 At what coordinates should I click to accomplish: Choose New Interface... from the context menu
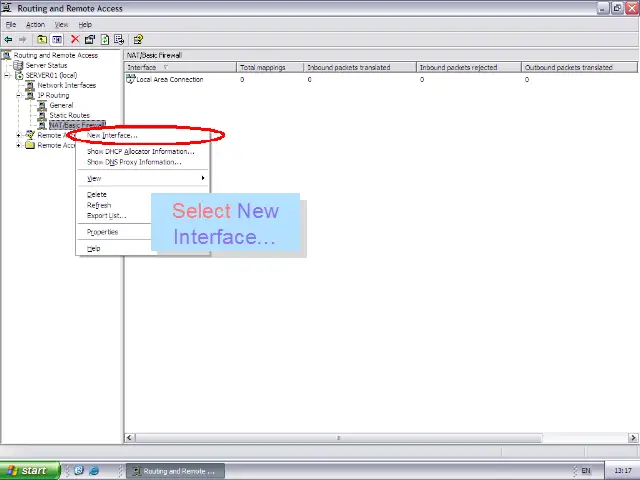tap(143, 136)
